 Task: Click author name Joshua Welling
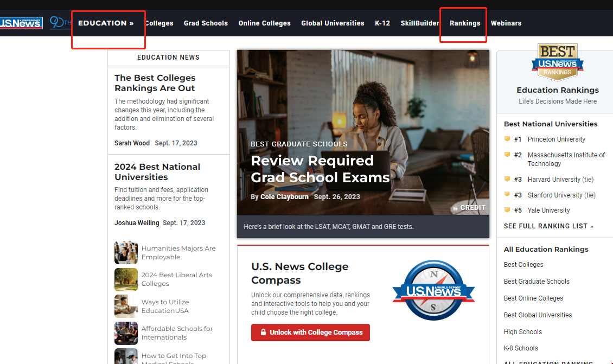coord(137,223)
